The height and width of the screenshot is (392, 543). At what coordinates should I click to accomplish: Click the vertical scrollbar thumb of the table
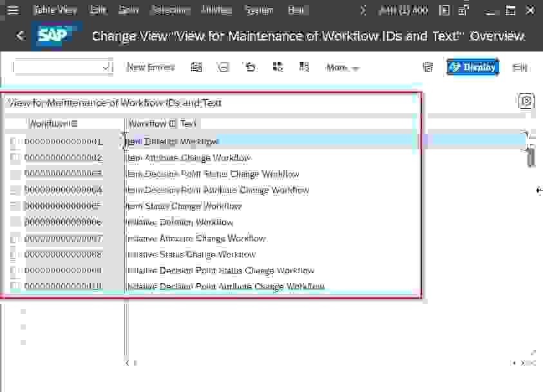point(531,157)
